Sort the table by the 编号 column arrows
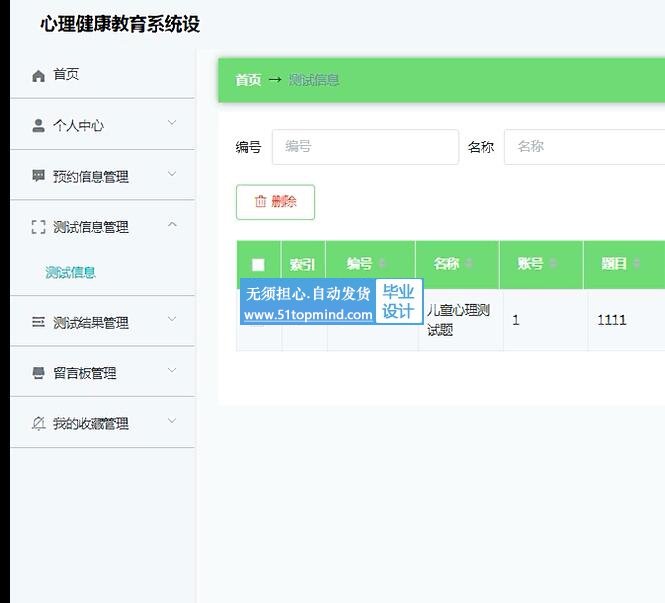The height and width of the screenshot is (603, 665). pos(382,264)
